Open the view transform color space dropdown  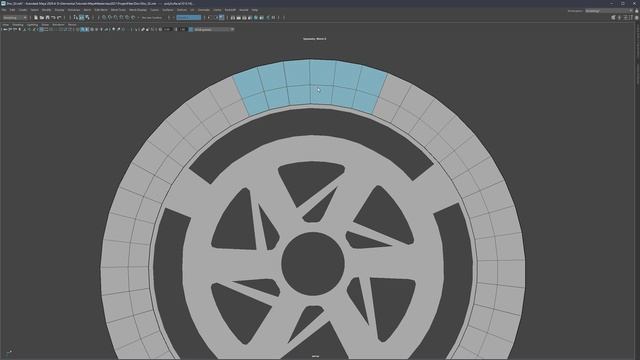click(214, 29)
